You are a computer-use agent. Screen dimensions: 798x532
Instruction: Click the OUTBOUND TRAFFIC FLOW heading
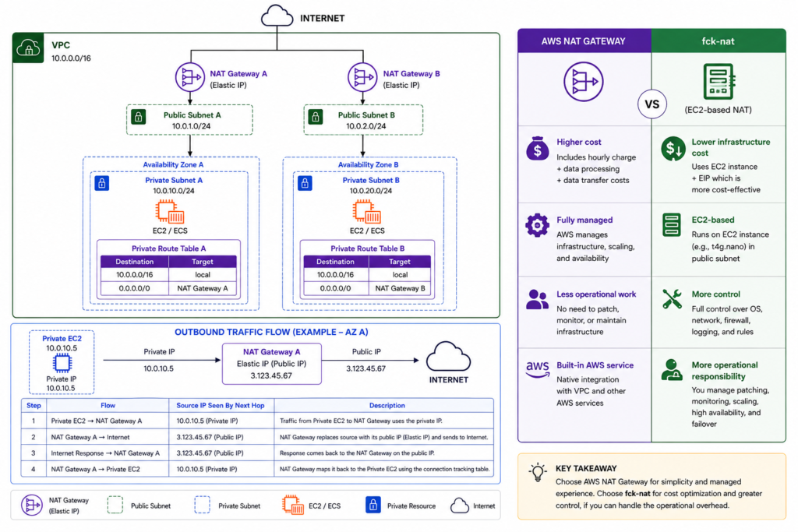click(x=271, y=332)
